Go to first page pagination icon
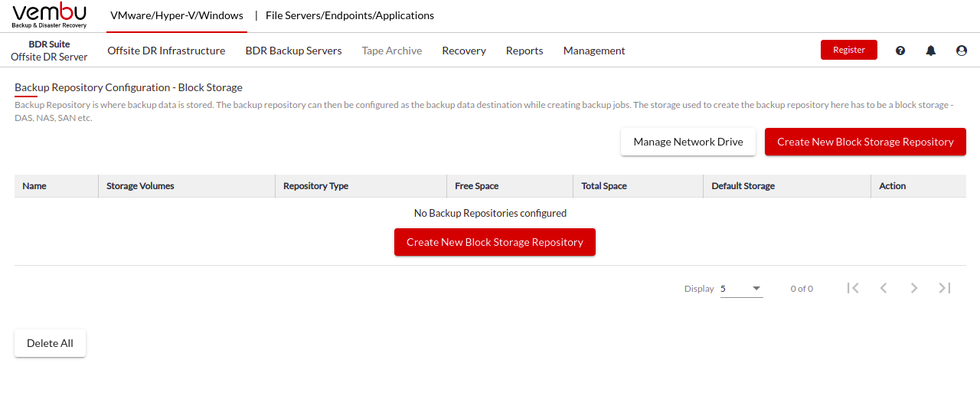 (853, 288)
